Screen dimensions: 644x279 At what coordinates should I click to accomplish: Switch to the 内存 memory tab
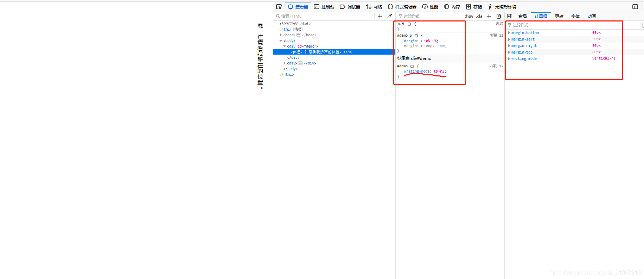point(452,7)
